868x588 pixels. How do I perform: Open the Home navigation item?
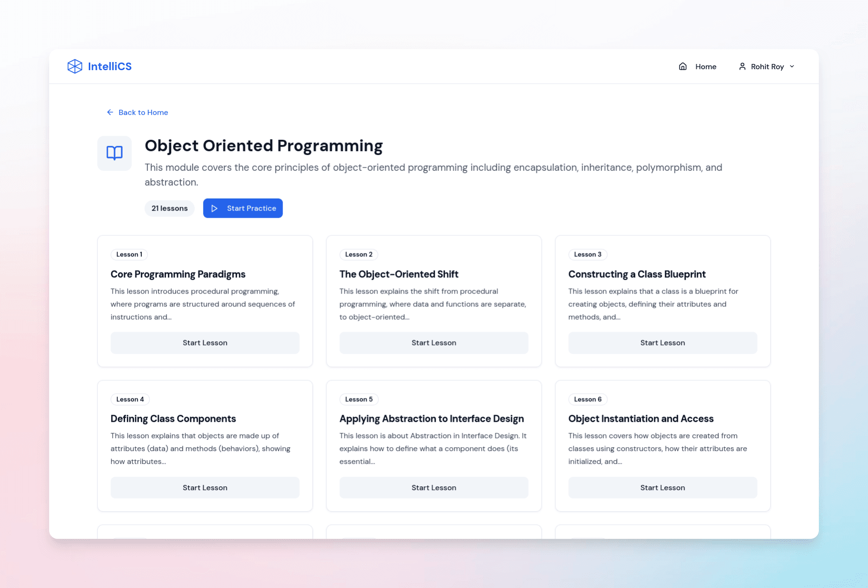pos(705,66)
